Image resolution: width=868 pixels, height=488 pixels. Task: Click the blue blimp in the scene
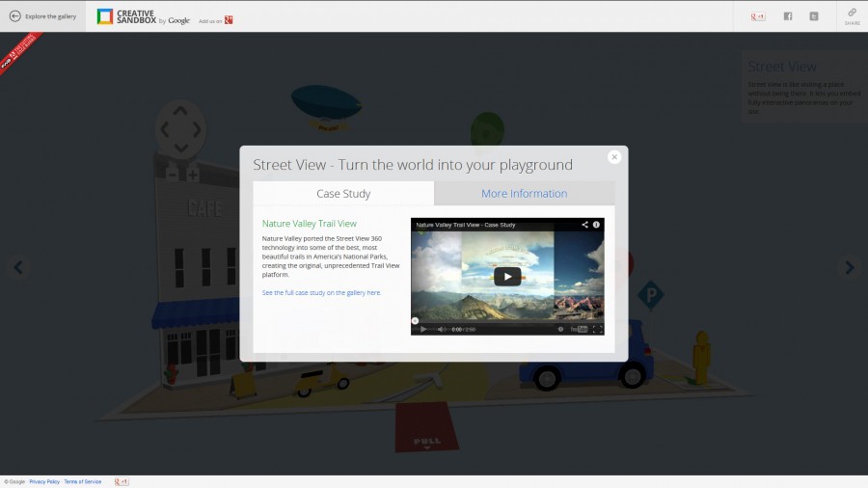(327, 102)
